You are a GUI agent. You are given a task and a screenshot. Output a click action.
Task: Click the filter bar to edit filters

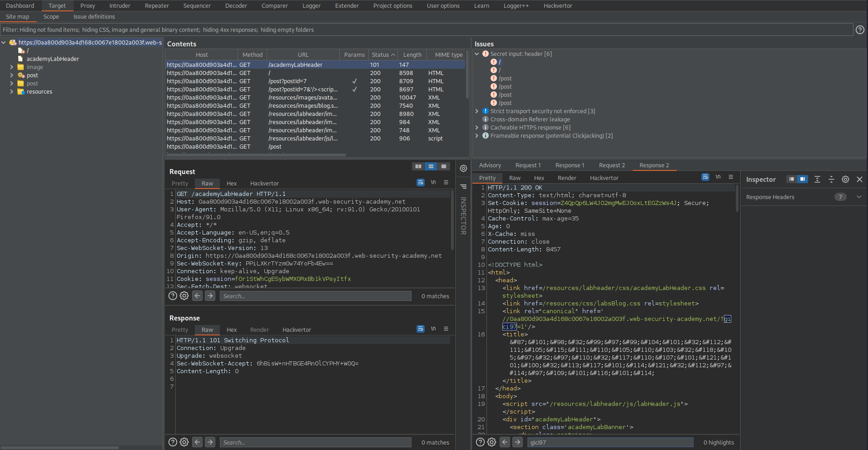point(427,30)
